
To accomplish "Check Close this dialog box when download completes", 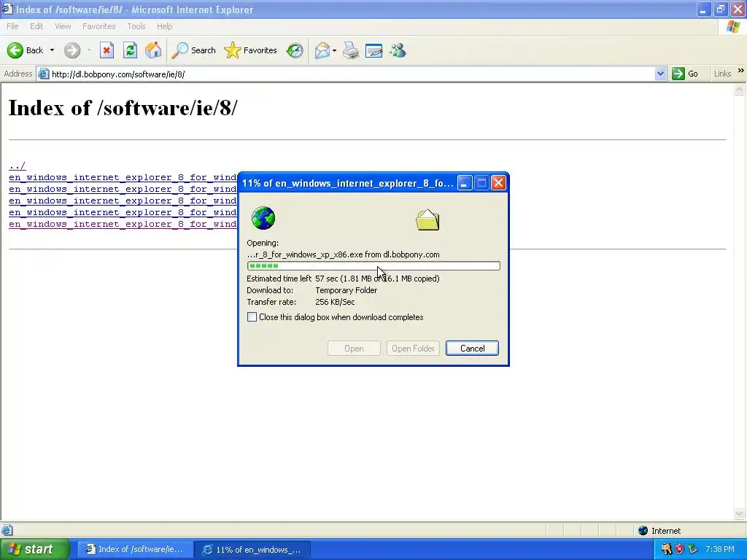I will pyautogui.click(x=252, y=317).
